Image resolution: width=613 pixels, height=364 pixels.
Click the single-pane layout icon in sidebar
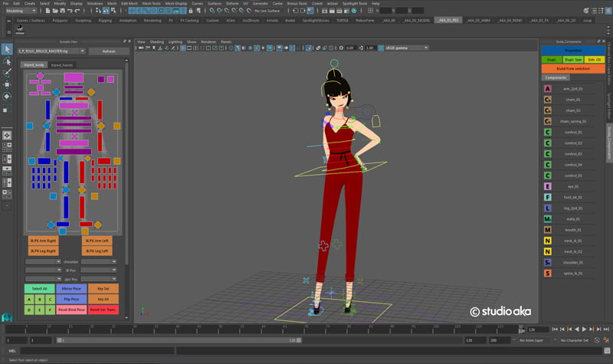point(7,136)
